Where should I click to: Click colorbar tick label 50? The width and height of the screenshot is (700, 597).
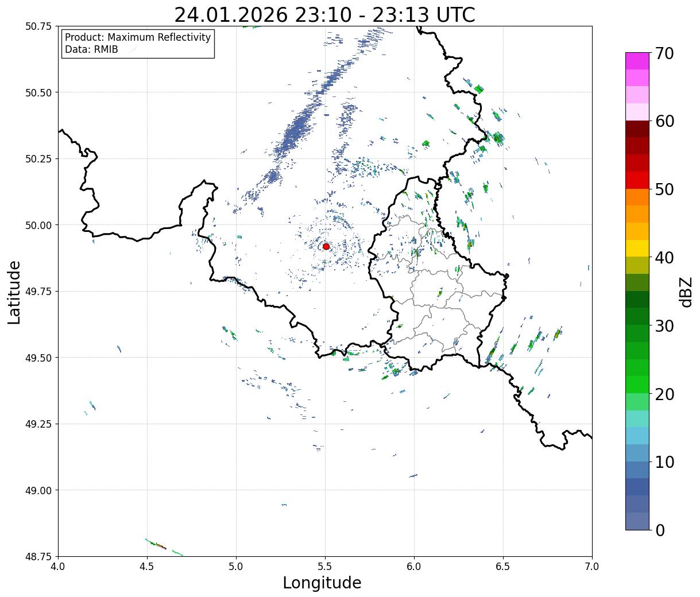(664, 189)
